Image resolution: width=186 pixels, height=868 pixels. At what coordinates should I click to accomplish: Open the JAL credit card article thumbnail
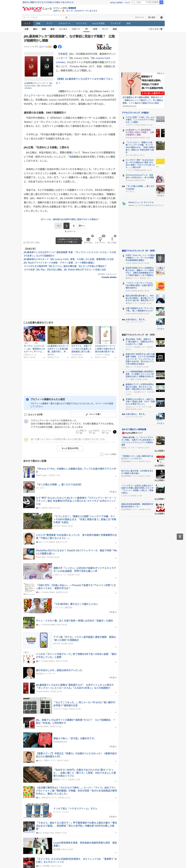pos(39,66)
